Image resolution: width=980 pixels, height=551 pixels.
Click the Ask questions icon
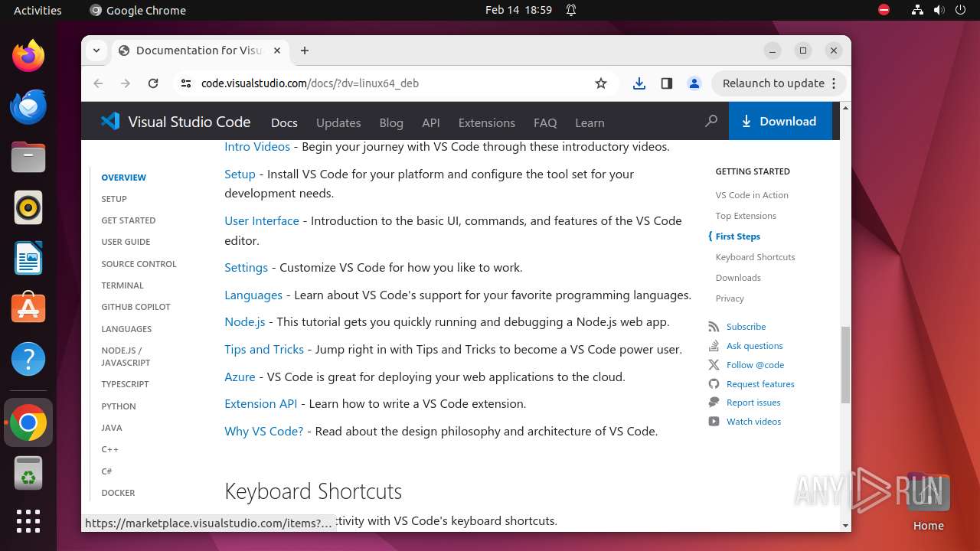[714, 346]
